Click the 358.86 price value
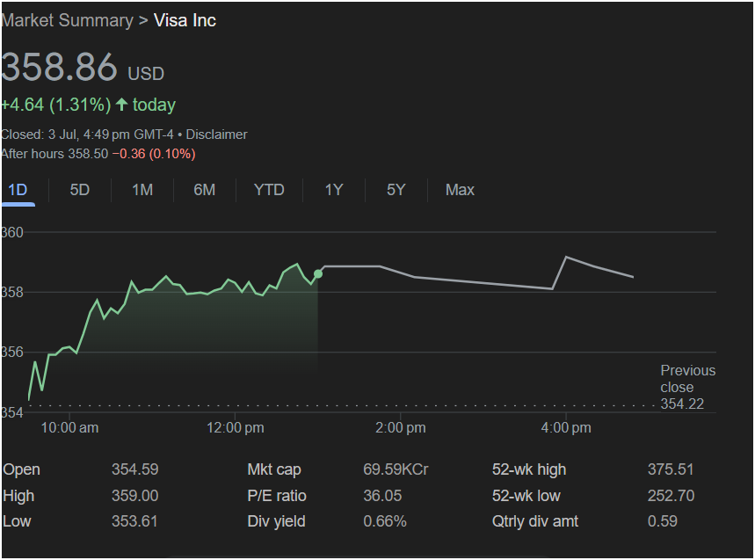 (x=59, y=67)
